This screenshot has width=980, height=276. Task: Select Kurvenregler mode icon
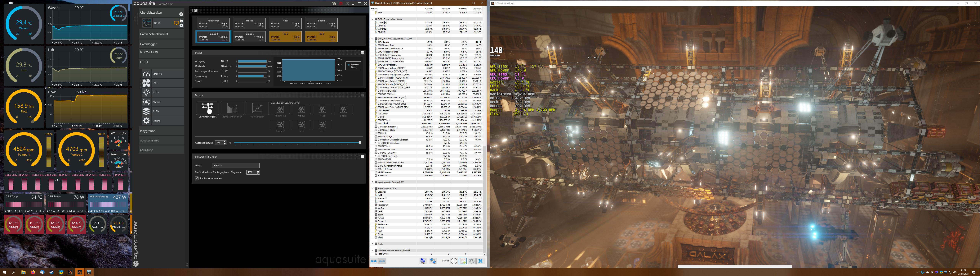(x=257, y=108)
